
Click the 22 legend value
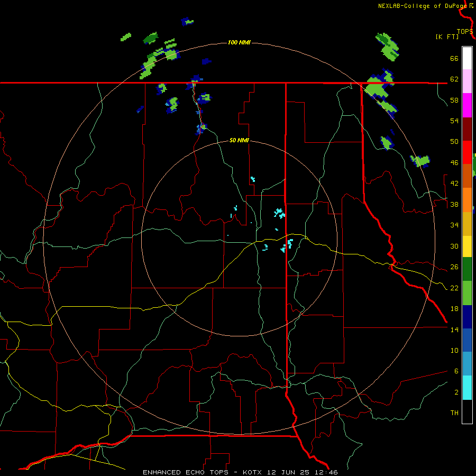[x=454, y=288]
